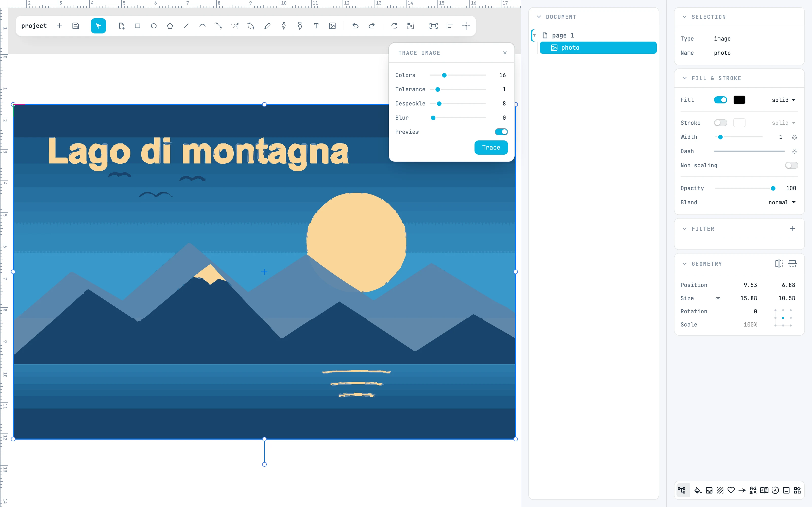
Task: Click the insert image tool icon
Action: point(332,26)
